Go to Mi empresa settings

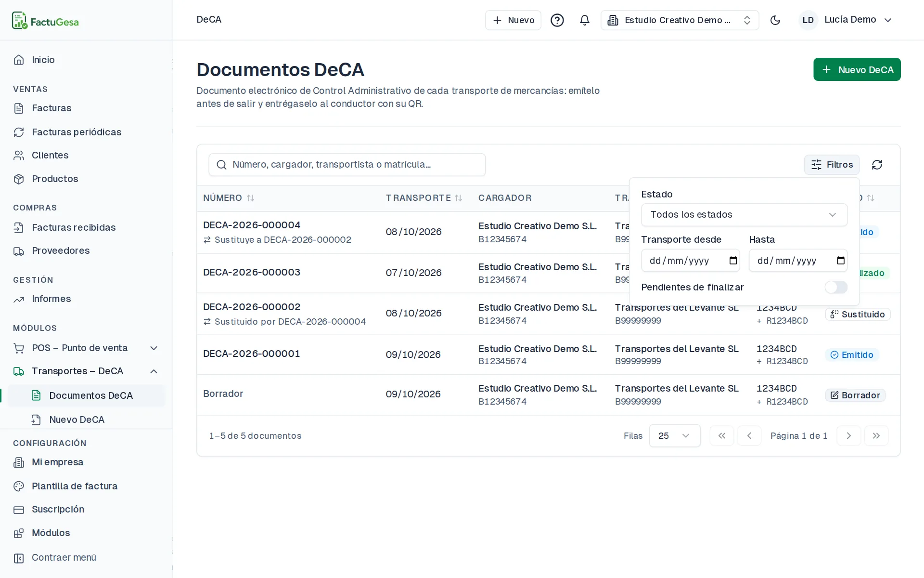click(x=87, y=462)
